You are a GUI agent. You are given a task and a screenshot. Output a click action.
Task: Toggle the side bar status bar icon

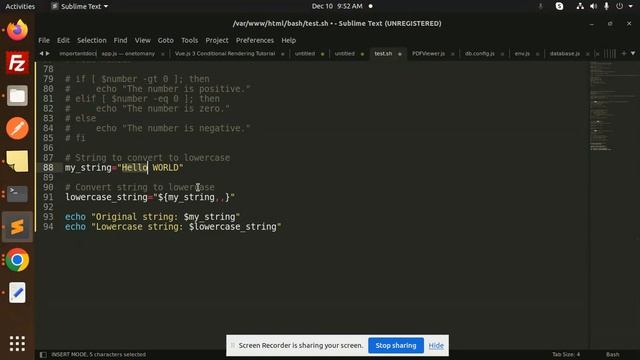[43, 355]
